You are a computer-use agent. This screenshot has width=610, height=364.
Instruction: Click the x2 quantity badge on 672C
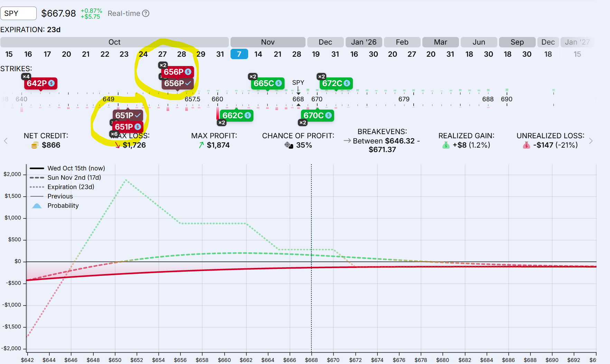tap(321, 76)
